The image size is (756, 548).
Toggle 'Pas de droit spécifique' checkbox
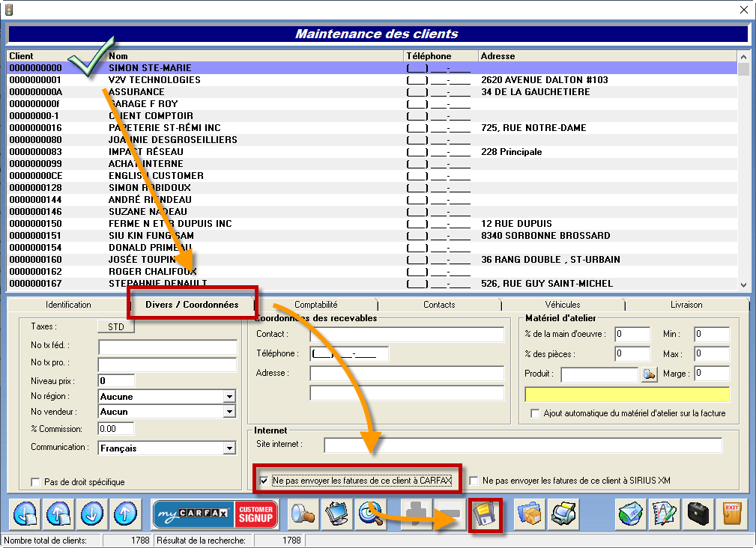pyautogui.click(x=35, y=482)
